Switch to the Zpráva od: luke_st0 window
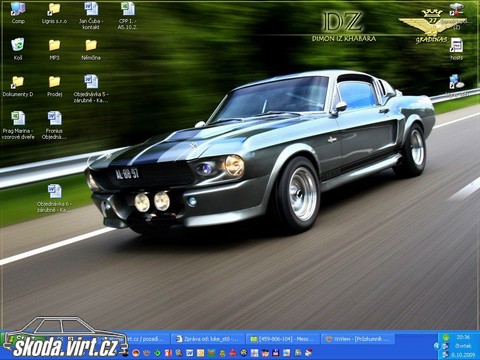480x360 pixels. [207, 339]
